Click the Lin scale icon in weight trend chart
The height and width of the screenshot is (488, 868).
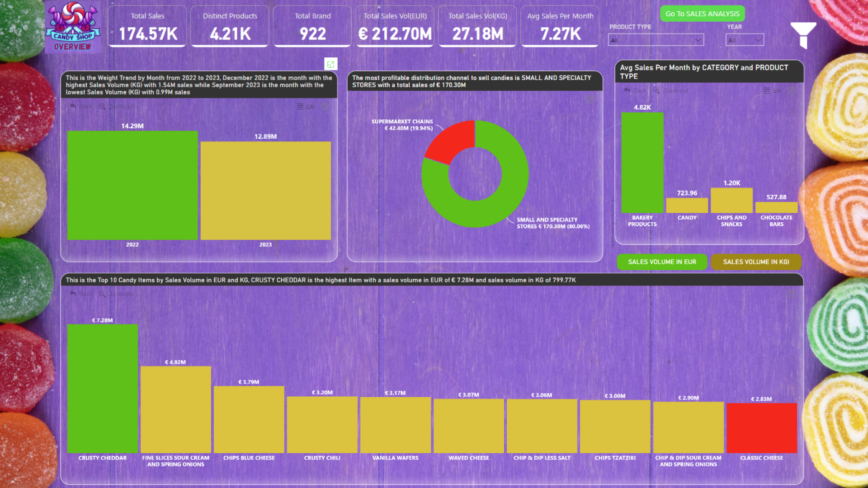pos(300,107)
